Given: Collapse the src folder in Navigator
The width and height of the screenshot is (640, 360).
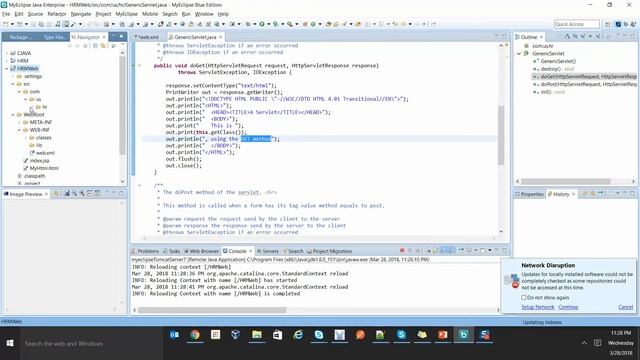Looking at the screenshot, I should [x=13, y=84].
